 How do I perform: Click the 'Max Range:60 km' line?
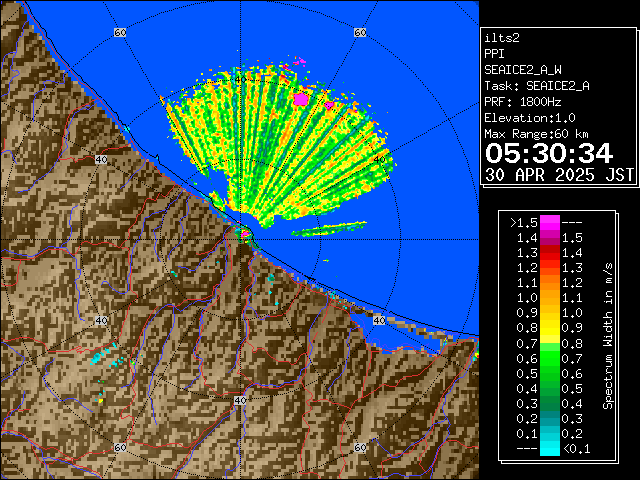click(x=536, y=134)
